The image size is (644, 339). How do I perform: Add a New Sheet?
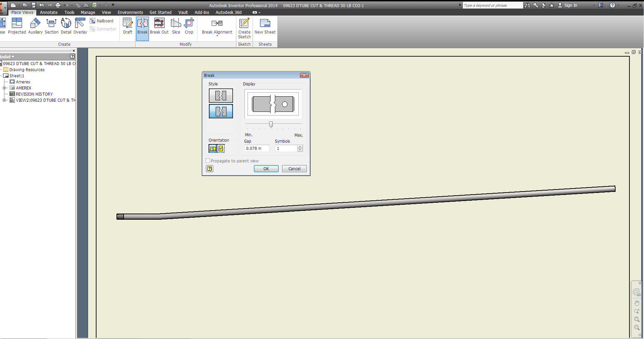[x=265, y=26]
